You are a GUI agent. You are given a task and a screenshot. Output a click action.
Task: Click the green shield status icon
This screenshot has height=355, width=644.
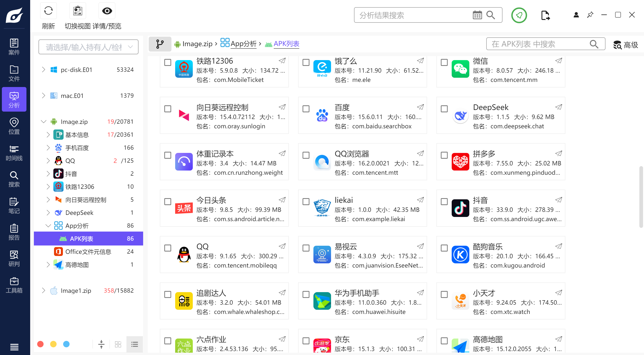519,15
